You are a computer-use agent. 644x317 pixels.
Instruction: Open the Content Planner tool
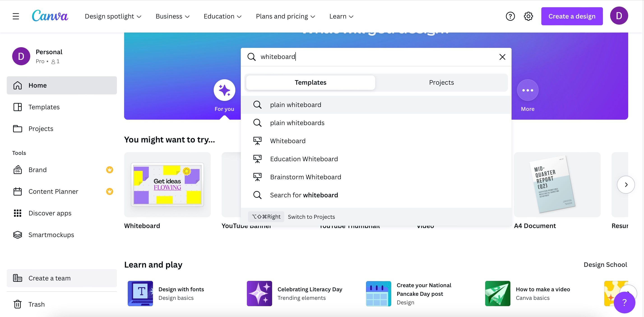click(x=53, y=191)
